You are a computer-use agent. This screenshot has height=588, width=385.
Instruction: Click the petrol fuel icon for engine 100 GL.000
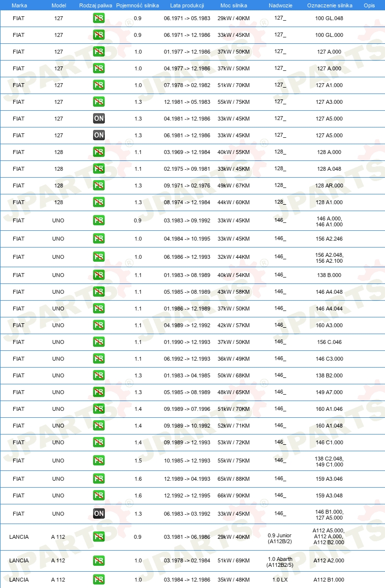(98, 35)
